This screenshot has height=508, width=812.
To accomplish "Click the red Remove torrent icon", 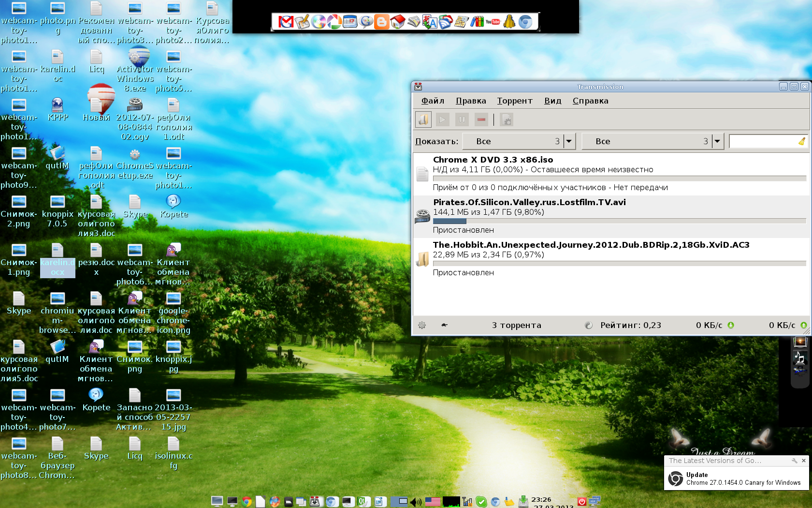I will click(x=481, y=120).
